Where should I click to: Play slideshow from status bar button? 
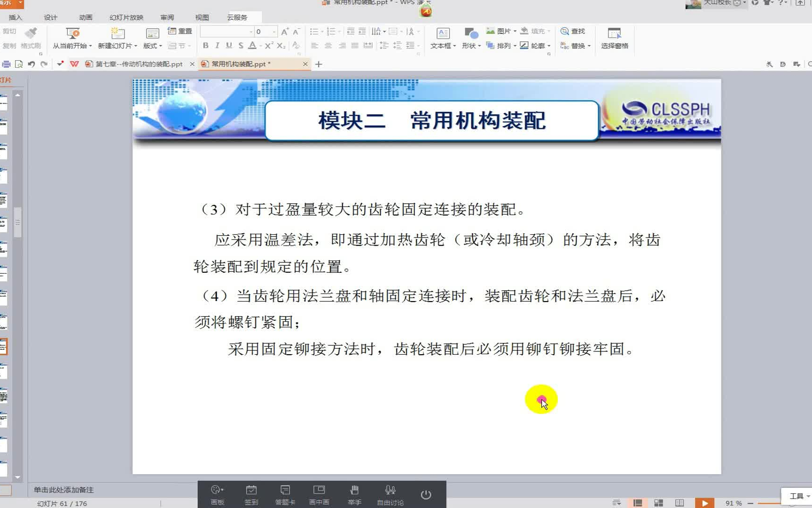tap(704, 503)
